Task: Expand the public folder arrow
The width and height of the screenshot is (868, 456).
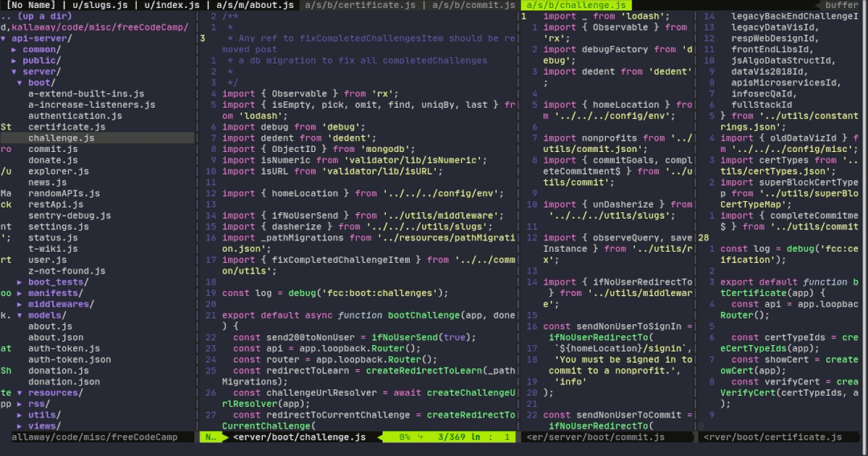Action: (14, 60)
